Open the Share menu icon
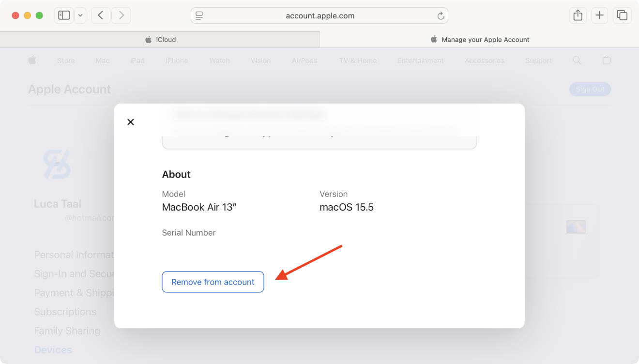 coord(578,15)
